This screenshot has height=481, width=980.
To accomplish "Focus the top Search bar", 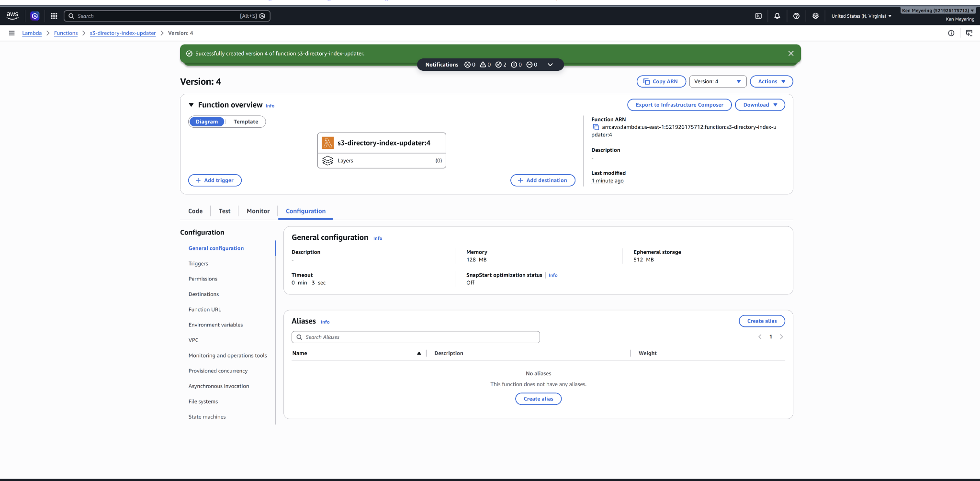I will click(x=167, y=16).
